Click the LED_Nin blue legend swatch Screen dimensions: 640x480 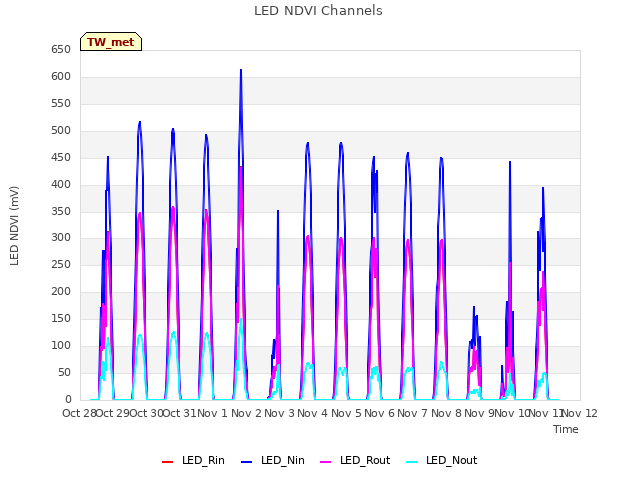247,462
